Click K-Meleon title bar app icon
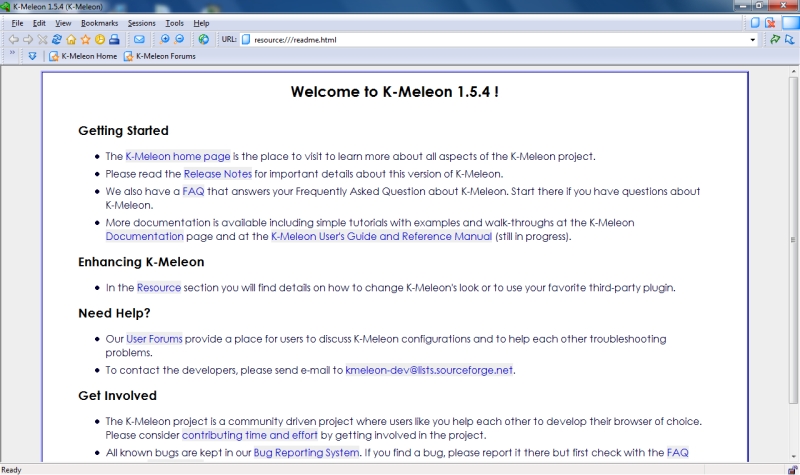 point(5,7)
